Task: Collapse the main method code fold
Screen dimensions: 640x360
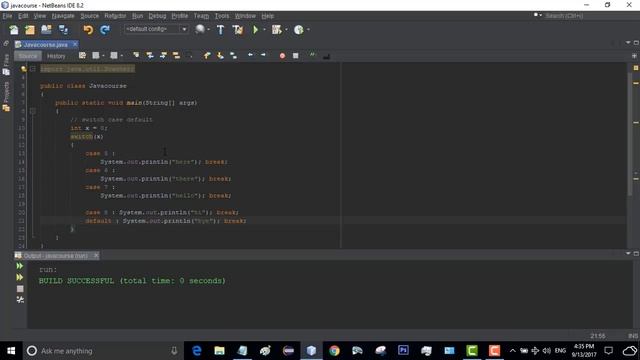Action: coord(33,111)
